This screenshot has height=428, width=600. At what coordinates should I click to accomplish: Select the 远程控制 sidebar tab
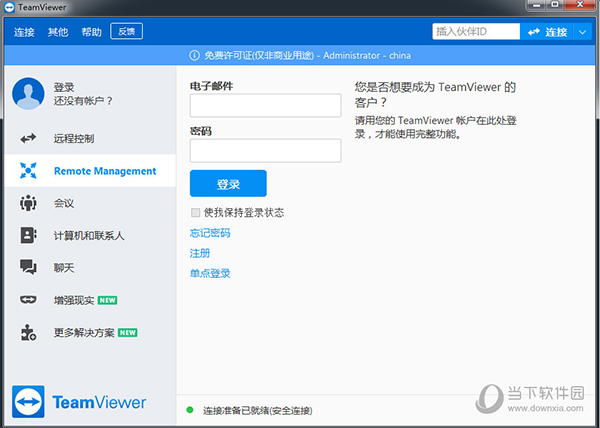click(91, 138)
